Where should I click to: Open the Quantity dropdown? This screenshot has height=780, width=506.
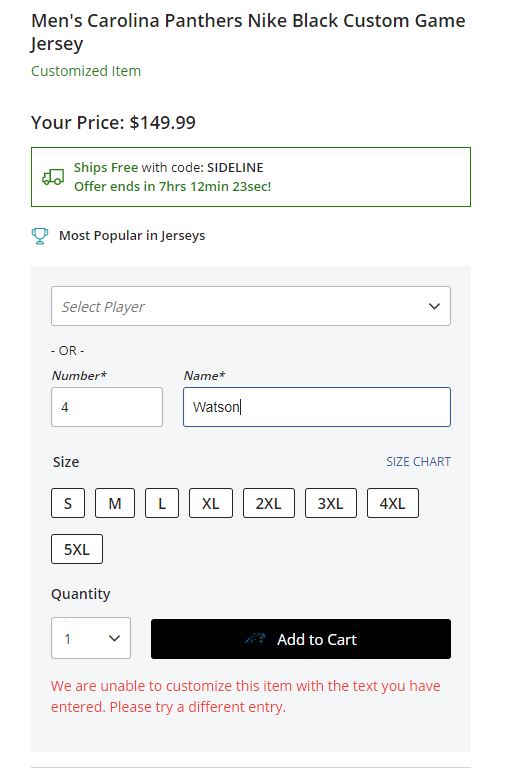coord(91,638)
